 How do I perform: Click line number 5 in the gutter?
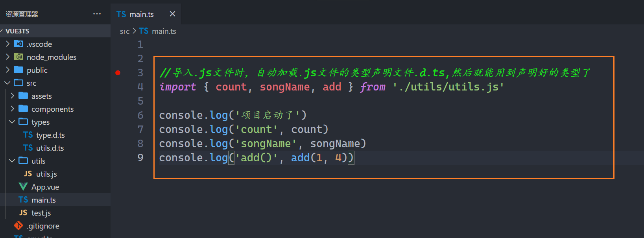coord(140,101)
